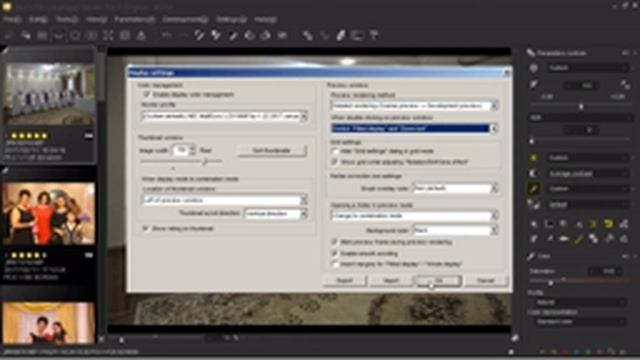Screen dimensions: 640x360
Task: Toggle Blink preview frame during rendering checkbox
Action: click(335, 242)
